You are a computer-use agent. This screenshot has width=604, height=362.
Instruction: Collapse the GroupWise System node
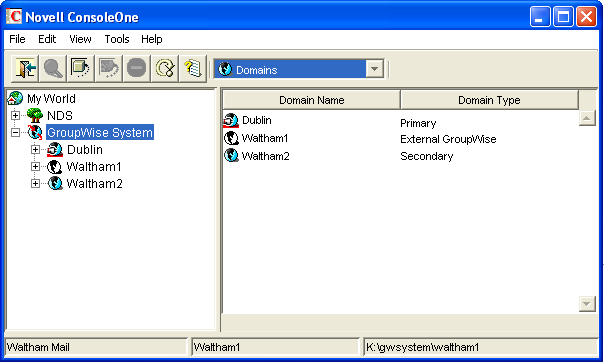tap(15, 132)
